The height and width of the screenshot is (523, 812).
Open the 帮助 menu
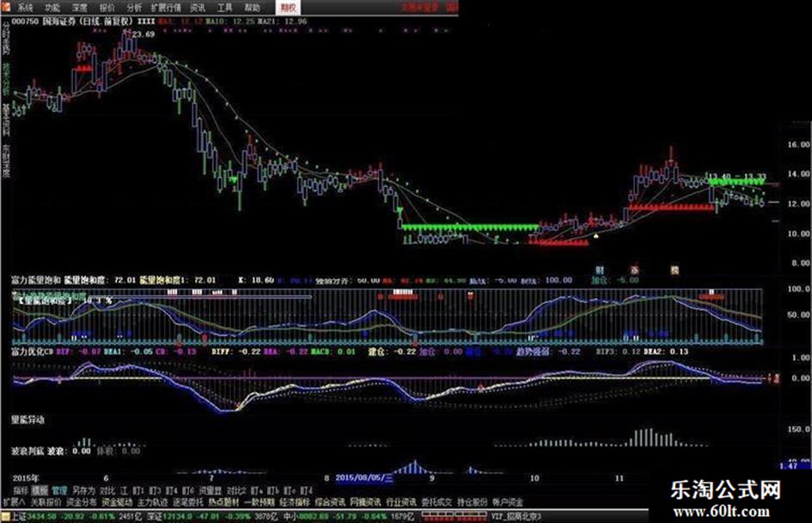tap(253, 7)
